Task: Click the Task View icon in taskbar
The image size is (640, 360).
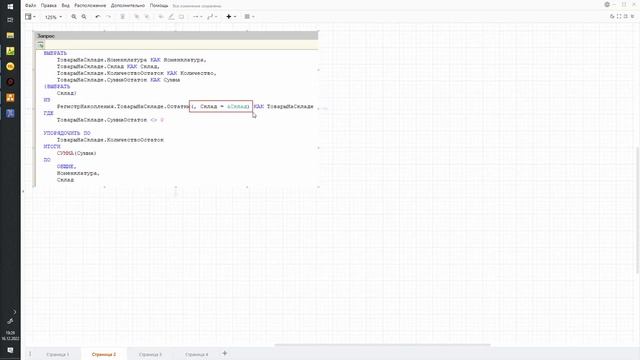Action: 10,20
